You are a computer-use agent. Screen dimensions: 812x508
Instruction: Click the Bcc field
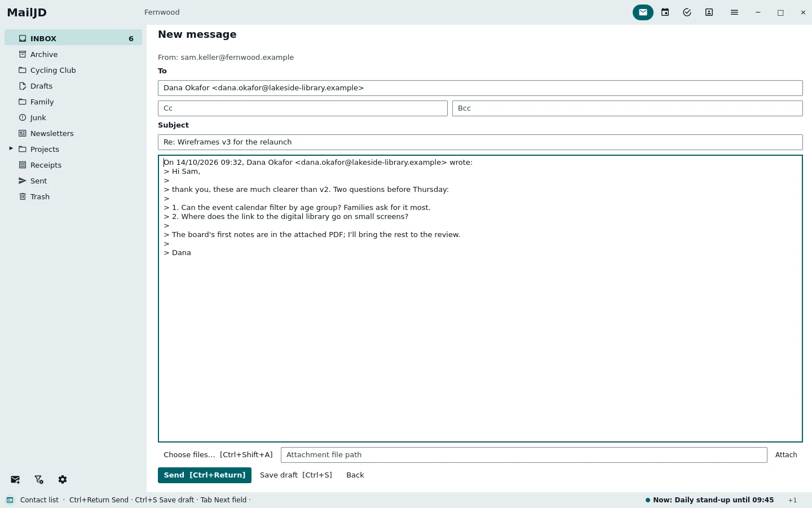[x=627, y=108]
